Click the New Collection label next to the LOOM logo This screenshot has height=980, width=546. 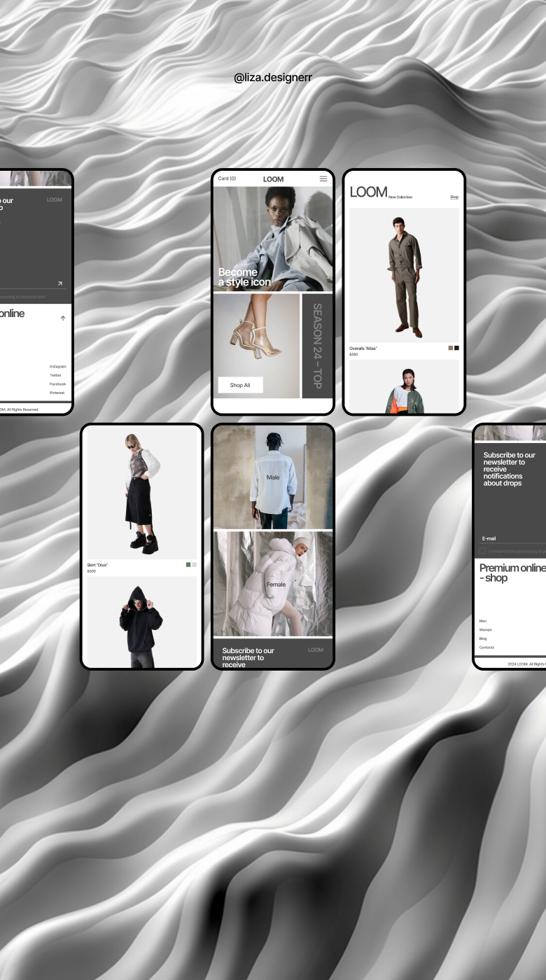[400, 197]
